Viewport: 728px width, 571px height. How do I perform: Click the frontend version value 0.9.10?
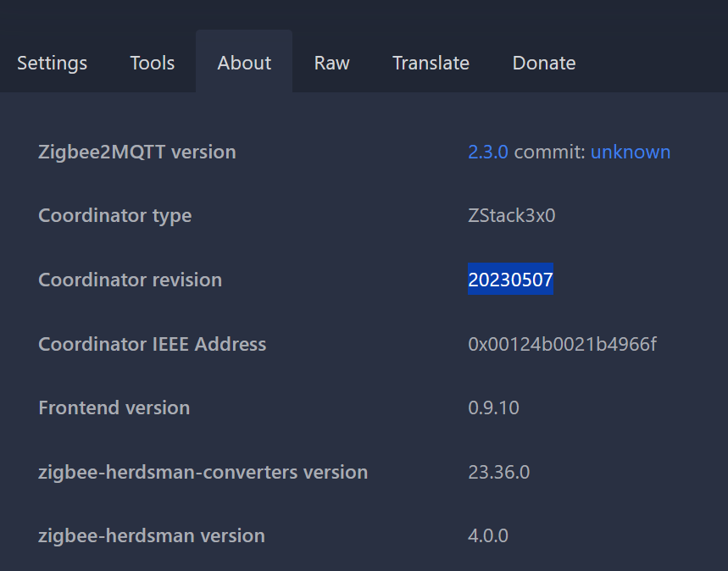[493, 407]
